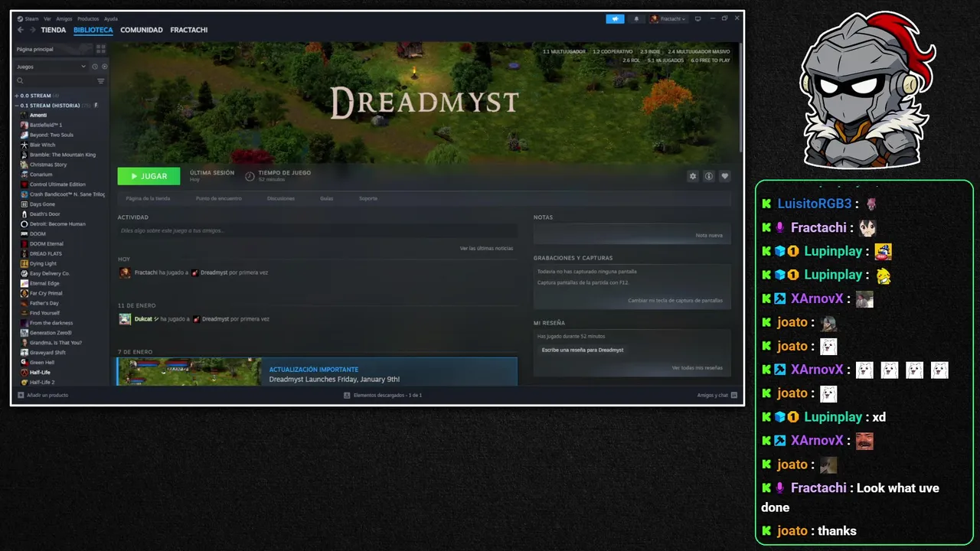Click the green JUGAR button

(149, 176)
